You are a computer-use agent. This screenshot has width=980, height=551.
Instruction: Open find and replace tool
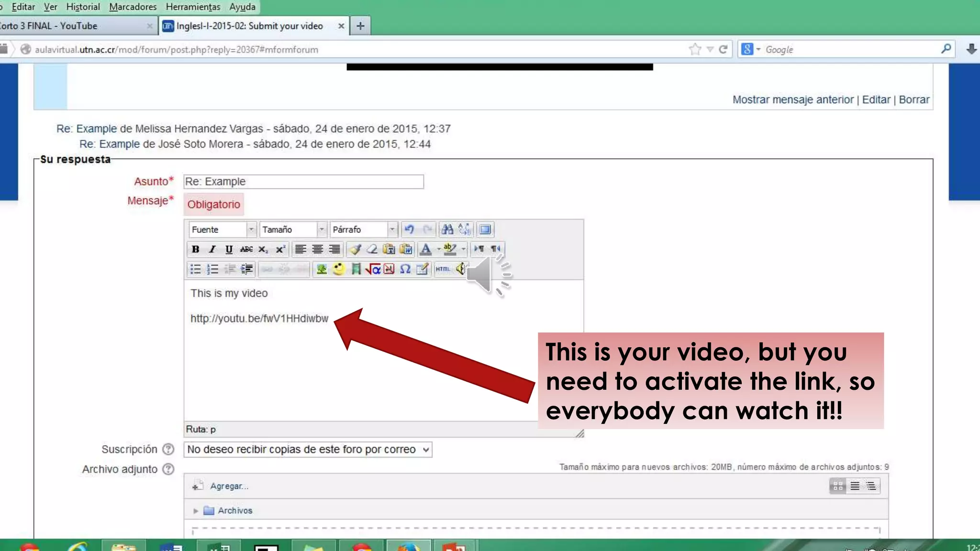coord(465,230)
